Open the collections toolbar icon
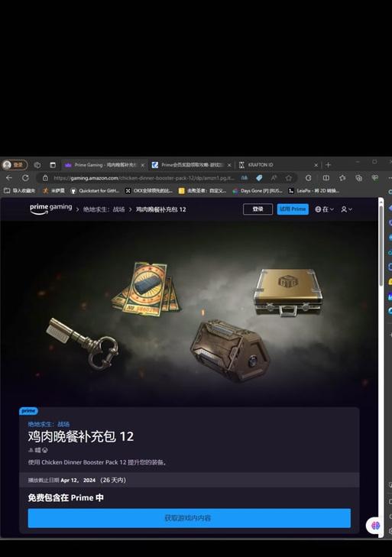The image size is (392, 557). pos(358,177)
